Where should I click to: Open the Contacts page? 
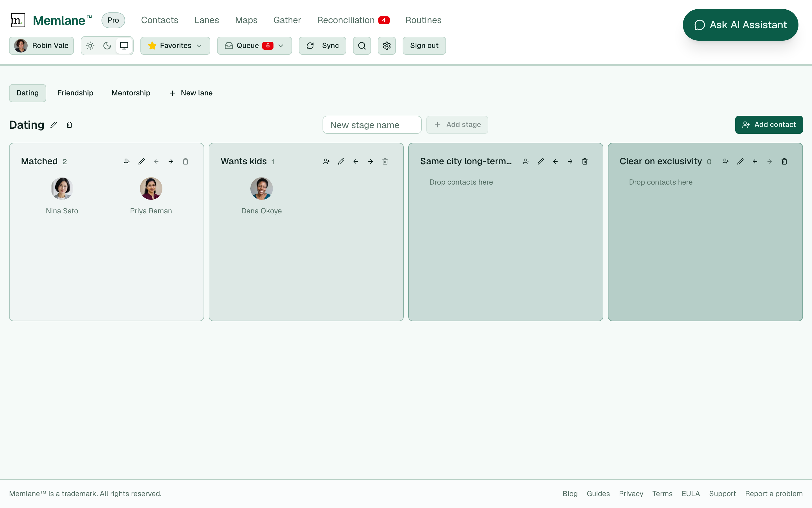coord(160,20)
